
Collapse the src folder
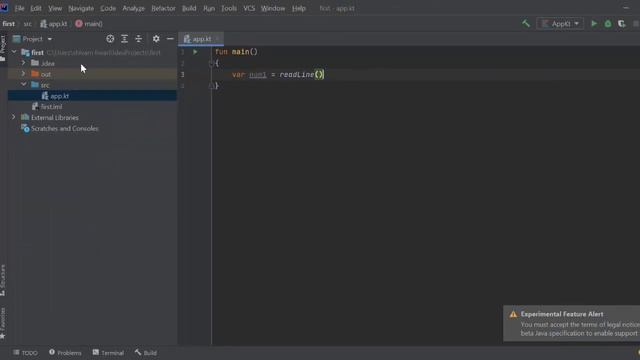tap(24, 85)
